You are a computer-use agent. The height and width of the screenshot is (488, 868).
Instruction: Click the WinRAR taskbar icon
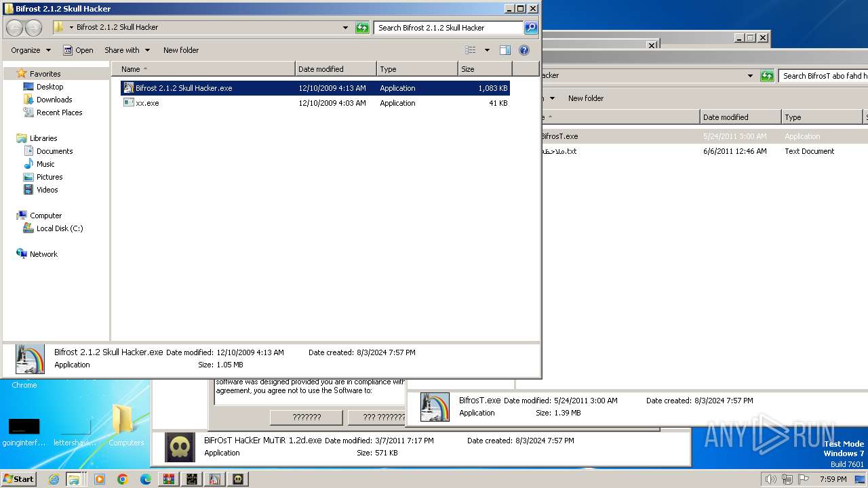tap(169, 479)
